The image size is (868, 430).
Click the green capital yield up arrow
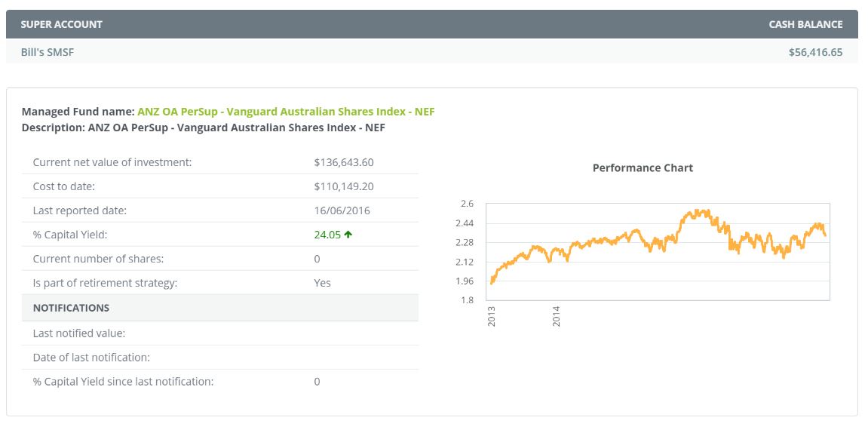point(348,235)
